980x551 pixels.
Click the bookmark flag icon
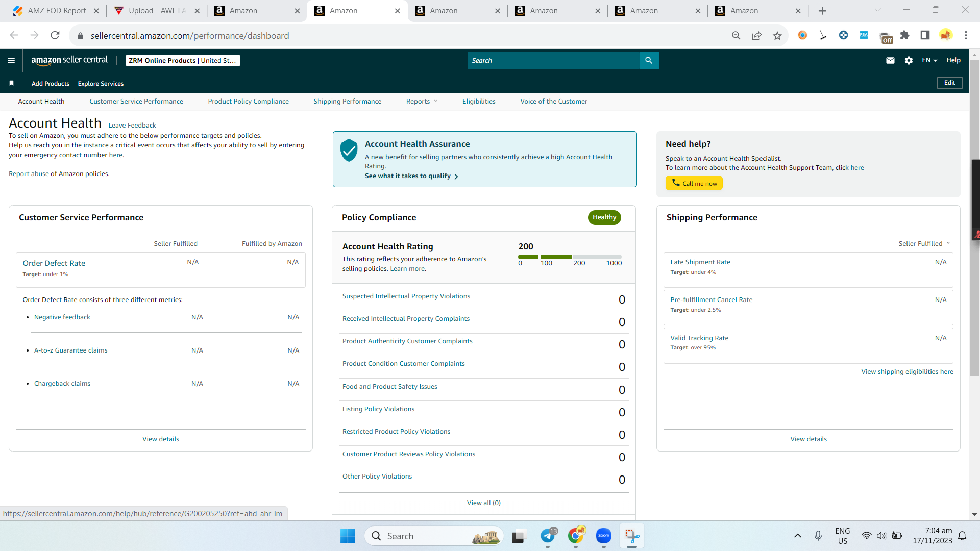[x=11, y=83]
